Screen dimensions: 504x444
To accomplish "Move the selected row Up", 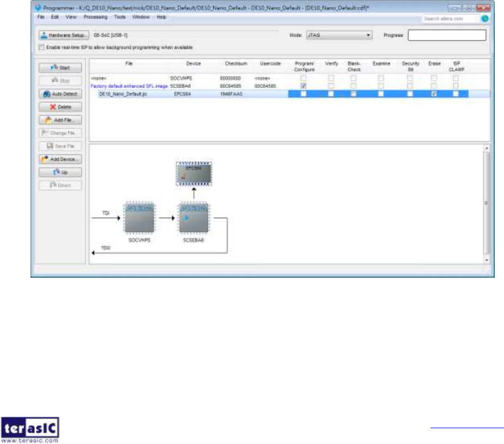I will 60,172.
